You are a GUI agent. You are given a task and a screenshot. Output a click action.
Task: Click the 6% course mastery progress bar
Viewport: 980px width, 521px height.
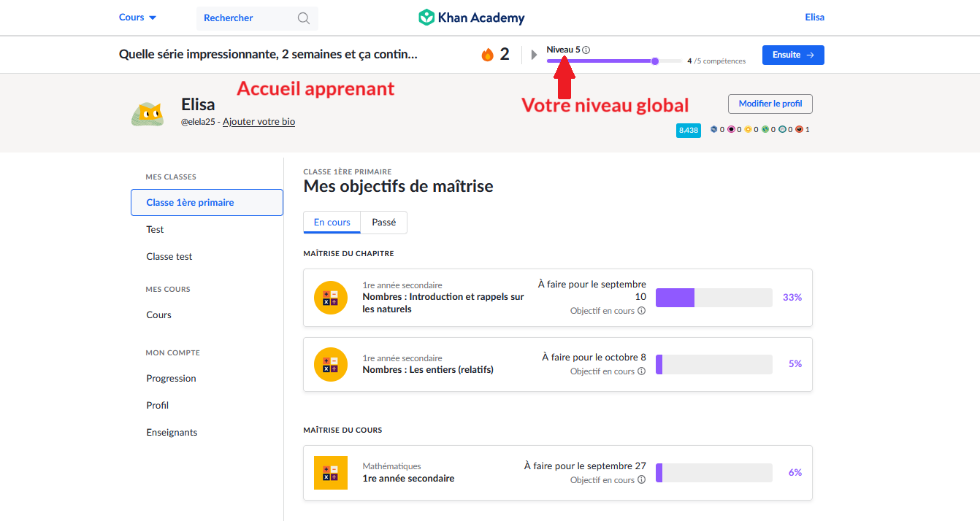click(x=714, y=473)
